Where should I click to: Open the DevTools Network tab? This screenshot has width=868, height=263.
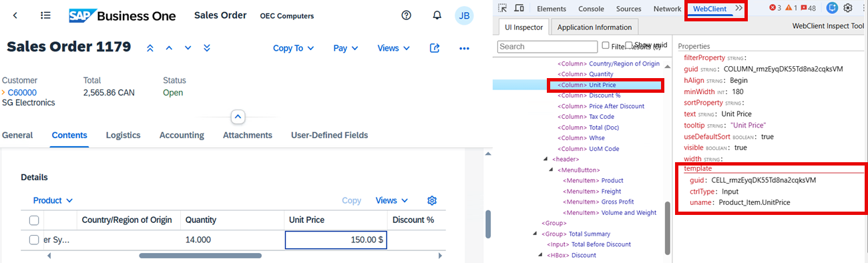[x=667, y=9]
